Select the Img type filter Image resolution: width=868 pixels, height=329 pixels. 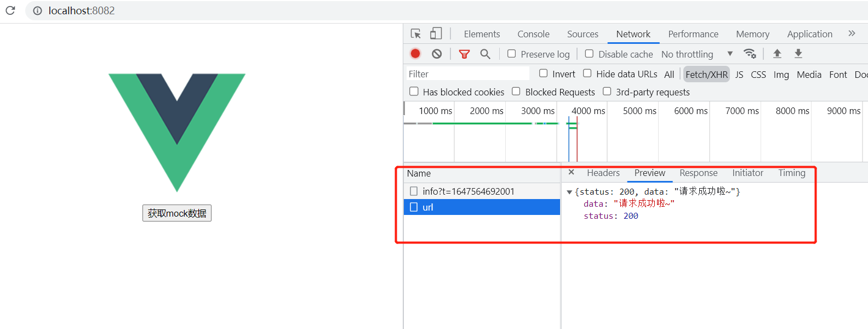(781, 74)
